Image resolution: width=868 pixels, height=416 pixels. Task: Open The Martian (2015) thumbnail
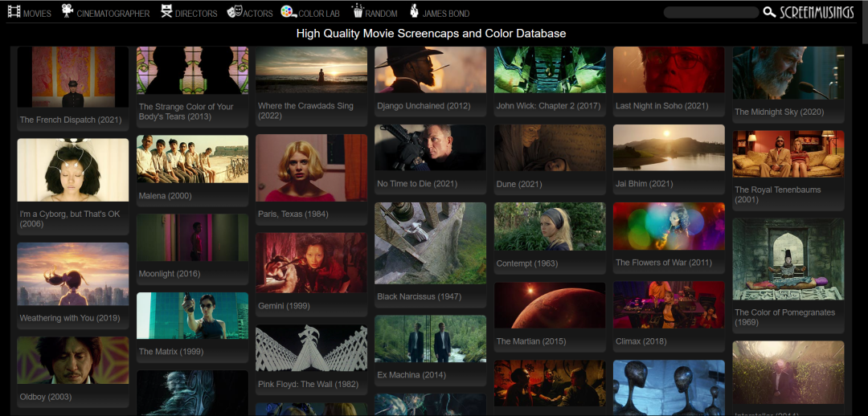(550, 305)
